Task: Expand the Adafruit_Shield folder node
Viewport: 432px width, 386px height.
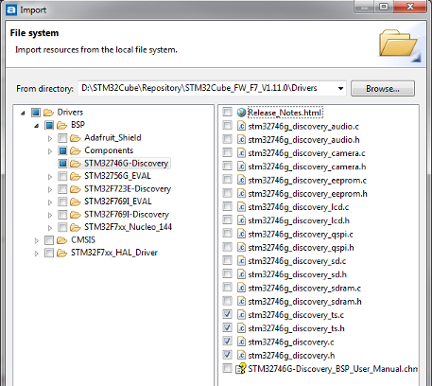Action: point(50,138)
